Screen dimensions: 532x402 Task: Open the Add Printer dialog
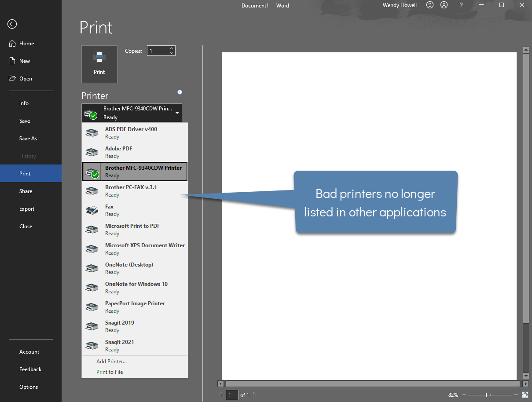pos(112,361)
